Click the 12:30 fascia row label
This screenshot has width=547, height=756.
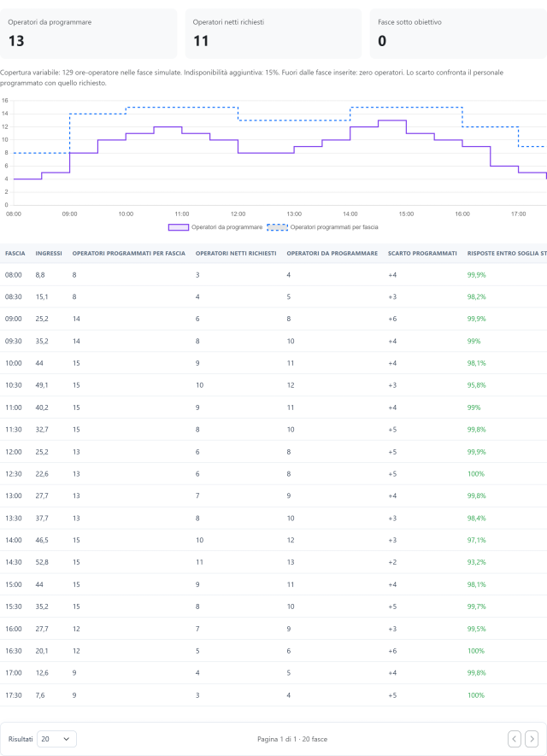(x=14, y=474)
